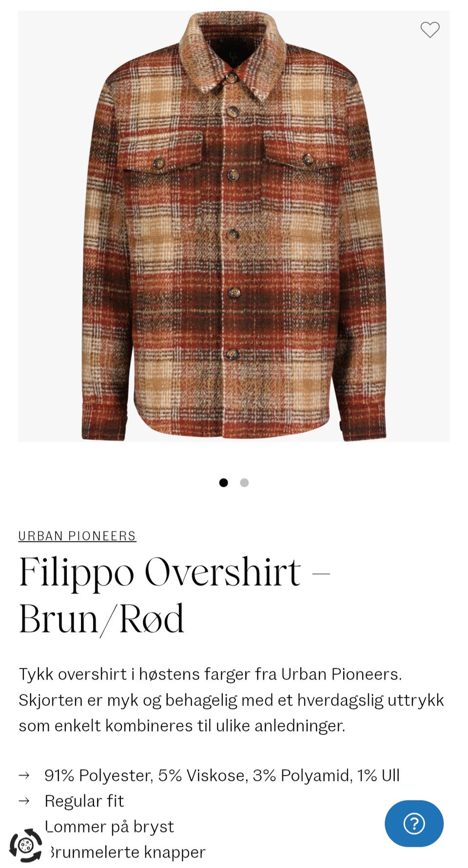Viewport: 468px width, 868px height.
Task: Click the Tykk overshirt description paragraph
Action: pos(231,699)
